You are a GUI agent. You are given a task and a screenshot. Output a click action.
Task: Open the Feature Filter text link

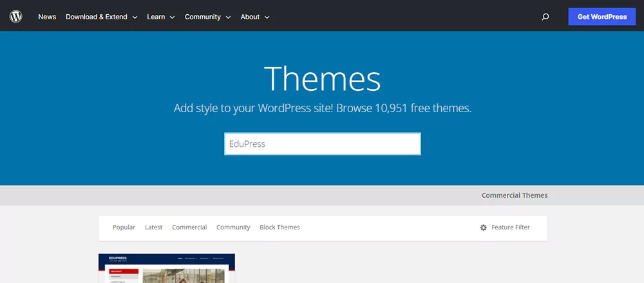coord(511,227)
